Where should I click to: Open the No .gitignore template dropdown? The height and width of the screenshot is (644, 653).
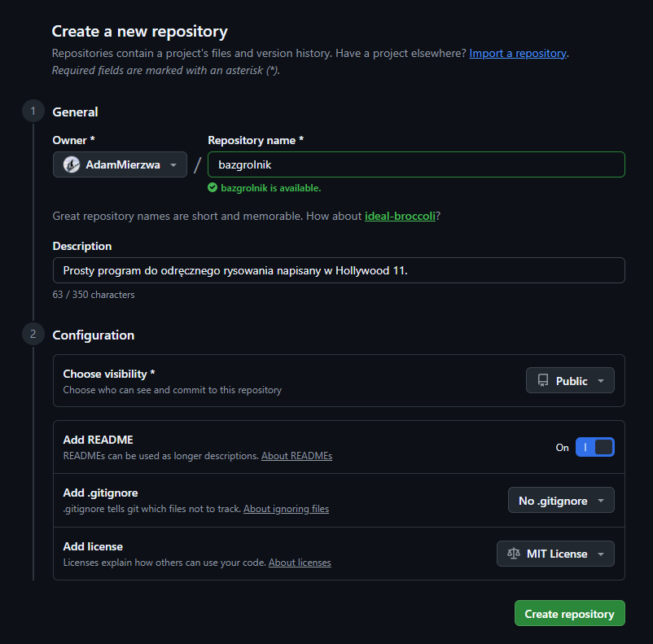click(561, 501)
